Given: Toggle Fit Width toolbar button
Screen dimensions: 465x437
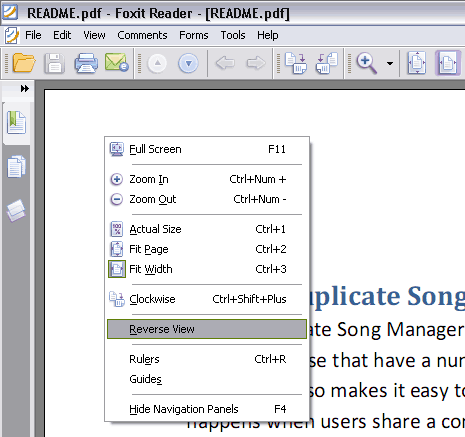Looking at the screenshot, I should pyautogui.click(x=448, y=63).
